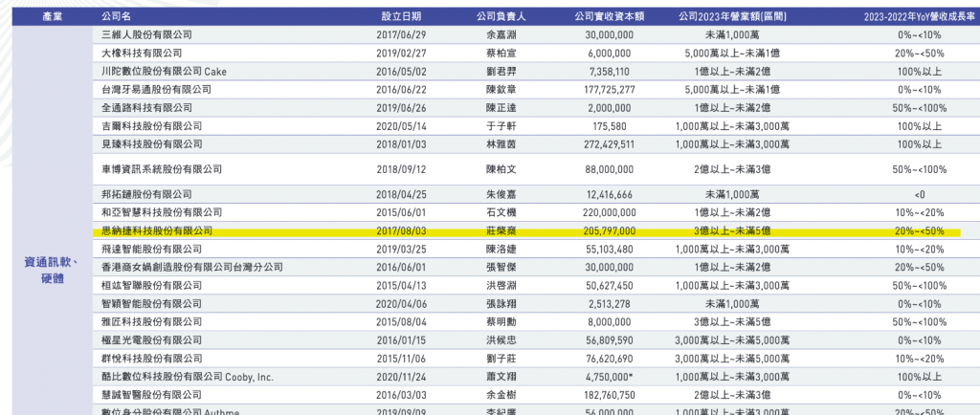Select founding date 2015/04/13

401,286
